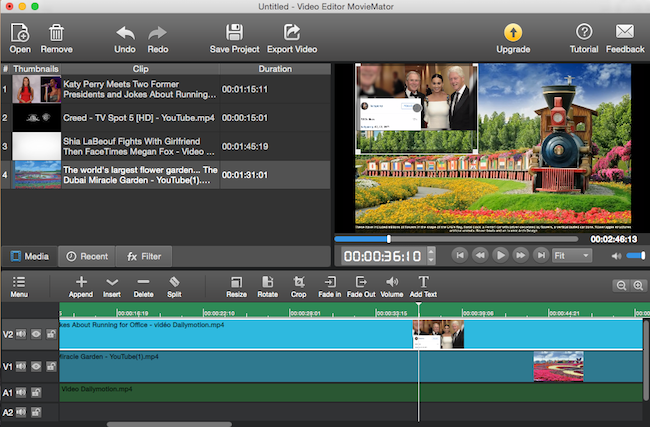Click the Rotate icon
The width and height of the screenshot is (650, 427).
(267, 287)
